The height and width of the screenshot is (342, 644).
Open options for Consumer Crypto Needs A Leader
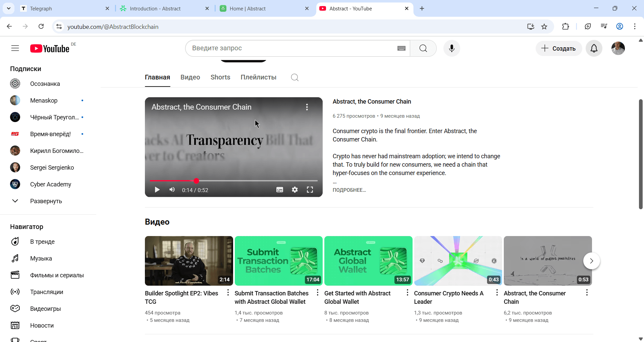pyautogui.click(x=497, y=293)
